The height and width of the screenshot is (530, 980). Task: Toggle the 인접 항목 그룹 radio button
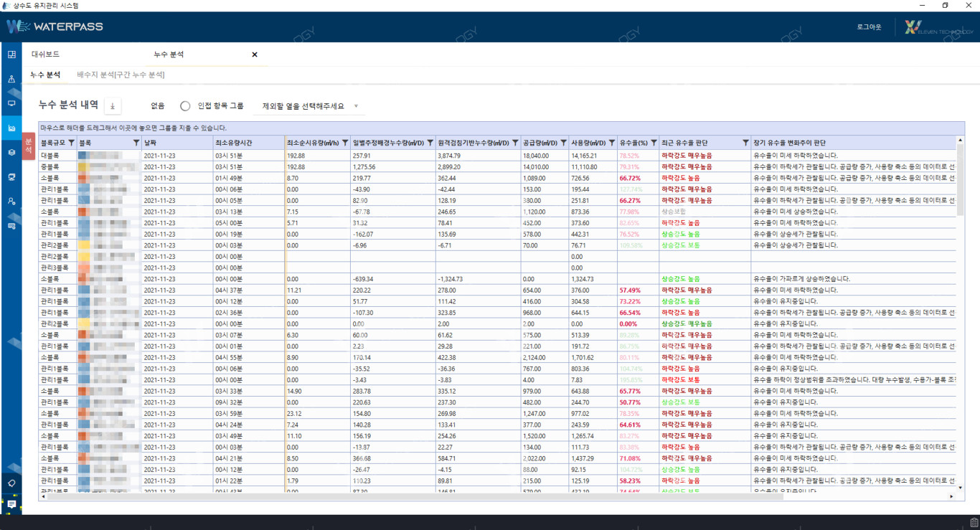pyautogui.click(x=185, y=106)
